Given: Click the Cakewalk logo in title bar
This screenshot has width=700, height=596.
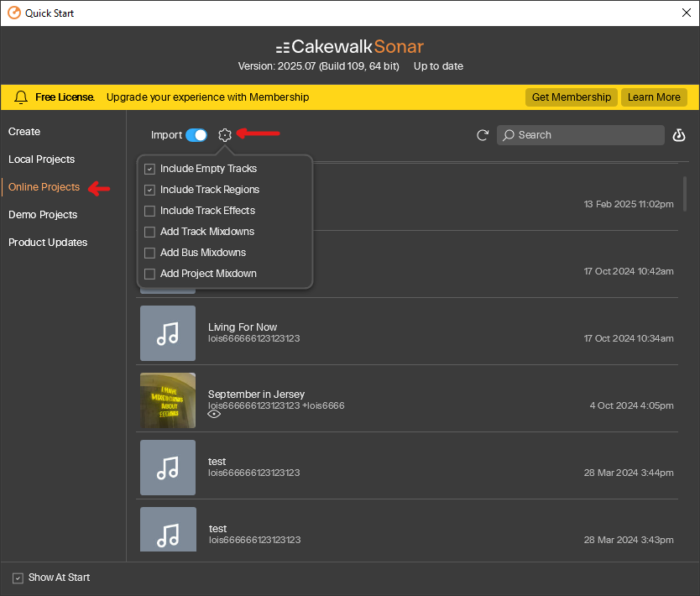Looking at the screenshot, I should click(x=13, y=13).
